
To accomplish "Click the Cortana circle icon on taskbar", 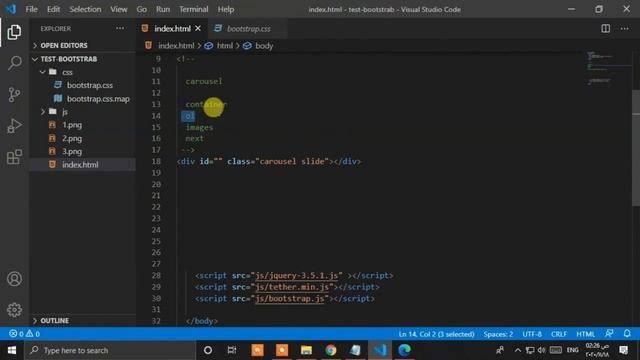I will tap(208, 350).
